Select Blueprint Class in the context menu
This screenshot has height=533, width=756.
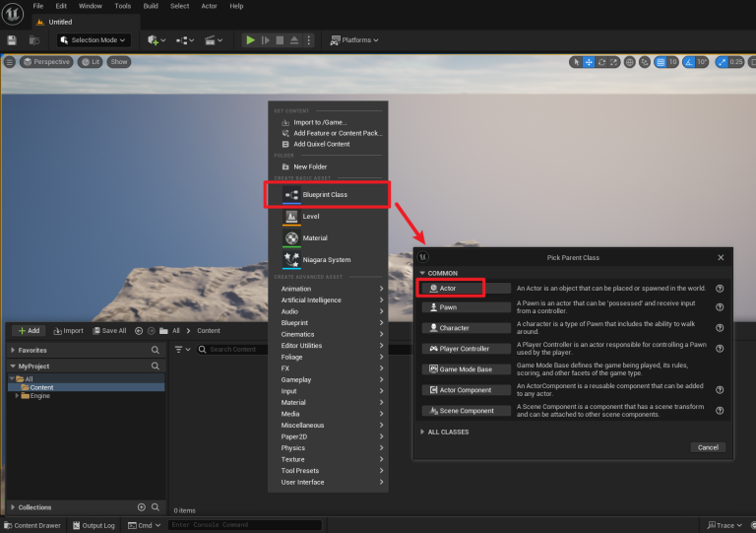click(x=328, y=195)
